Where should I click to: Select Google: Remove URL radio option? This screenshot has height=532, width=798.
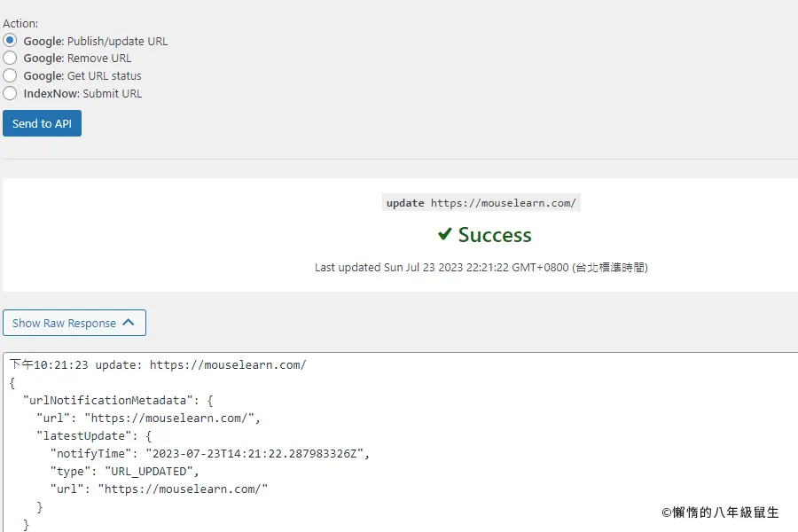[x=10, y=58]
